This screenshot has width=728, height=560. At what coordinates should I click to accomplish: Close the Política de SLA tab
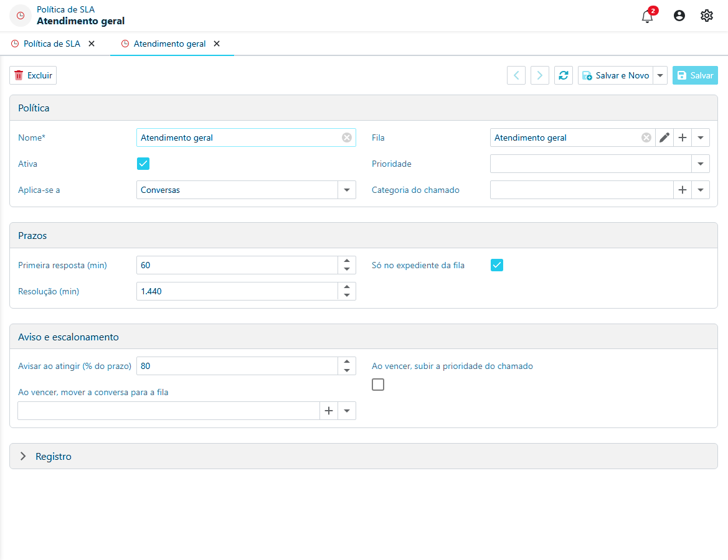(x=92, y=44)
